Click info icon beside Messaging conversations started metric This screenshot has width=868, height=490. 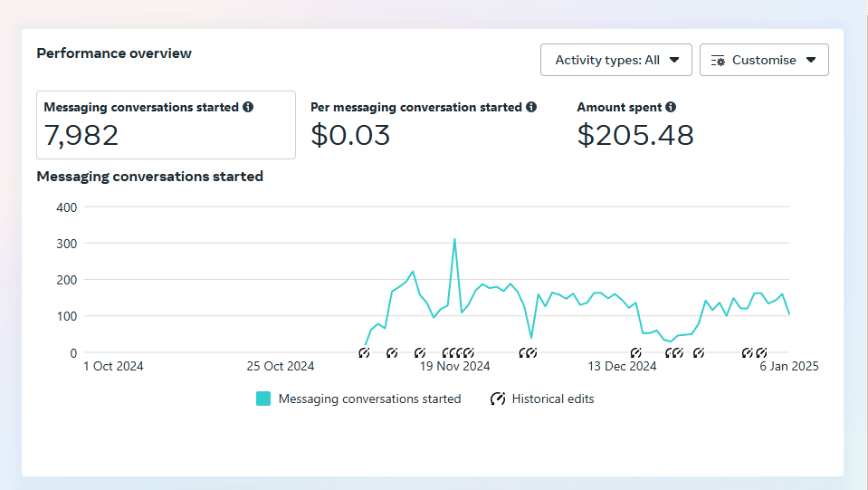pos(248,107)
